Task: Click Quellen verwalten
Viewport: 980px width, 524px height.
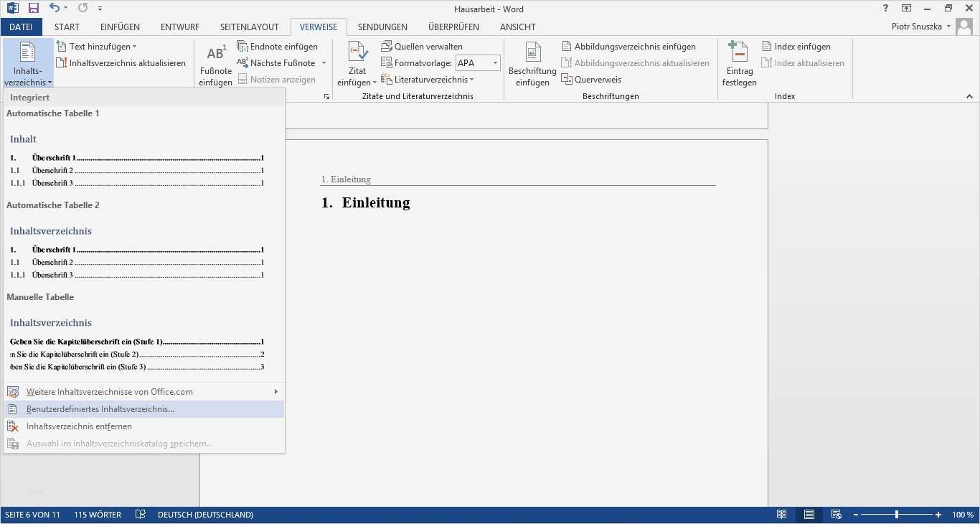Action: pos(422,47)
